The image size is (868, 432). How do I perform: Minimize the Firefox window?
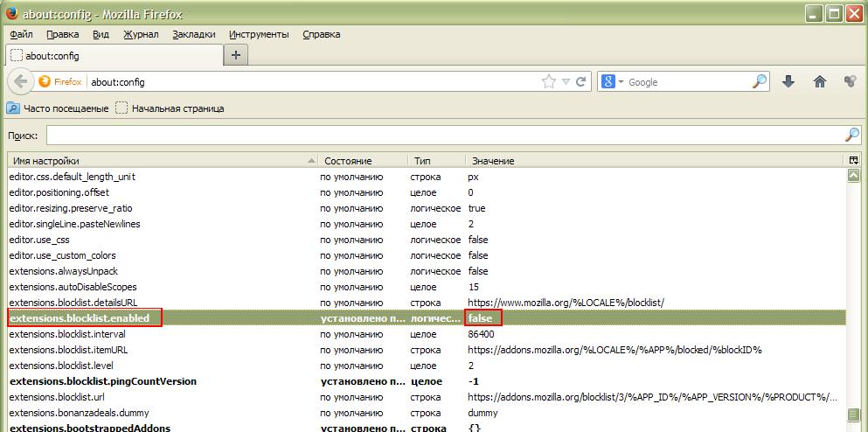(814, 13)
